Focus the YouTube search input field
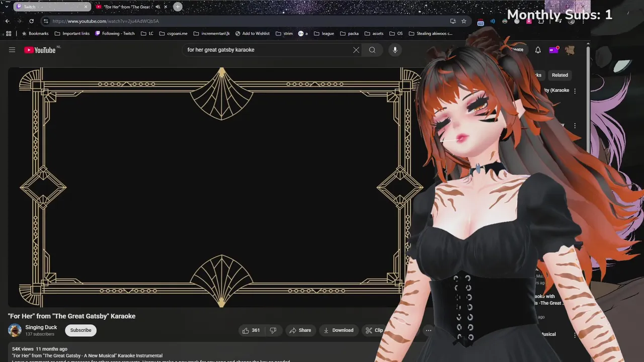 267,50
